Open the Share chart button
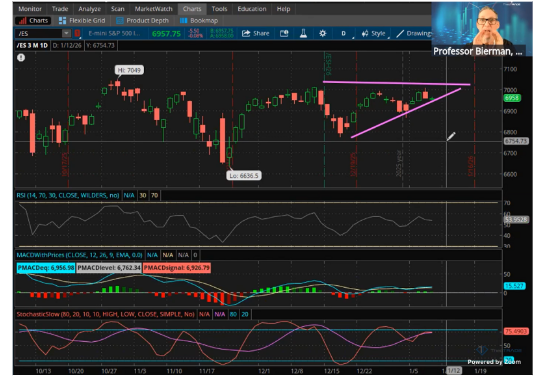 [255, 33]
